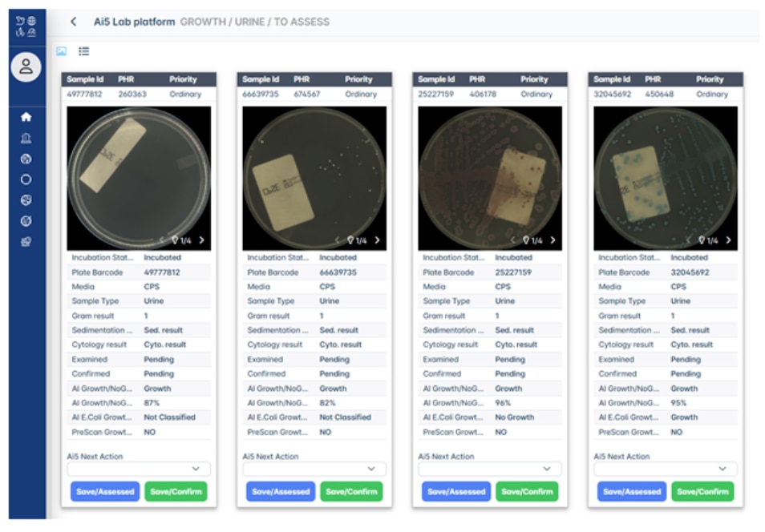Click Save/Assessed for sample 25227159
The height and width of the screenshot is (532, 765).
click(x=456, y=491)
